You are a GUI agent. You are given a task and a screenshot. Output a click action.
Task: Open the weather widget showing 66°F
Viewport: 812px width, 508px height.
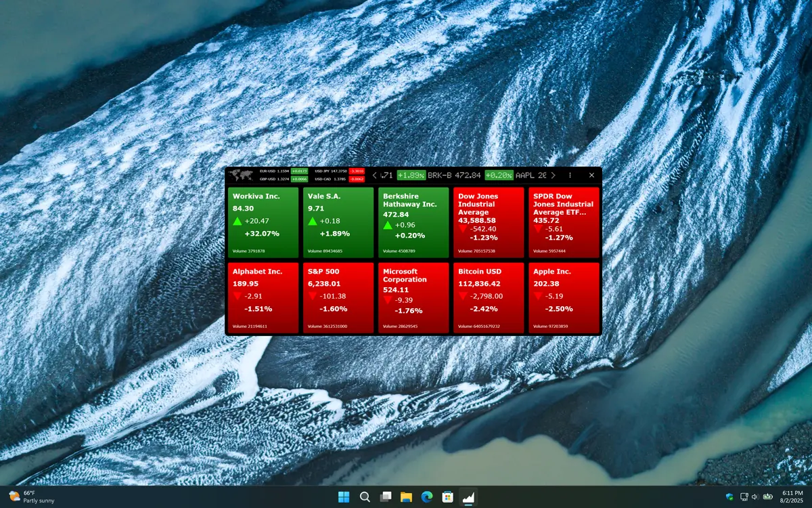[32, 497]
